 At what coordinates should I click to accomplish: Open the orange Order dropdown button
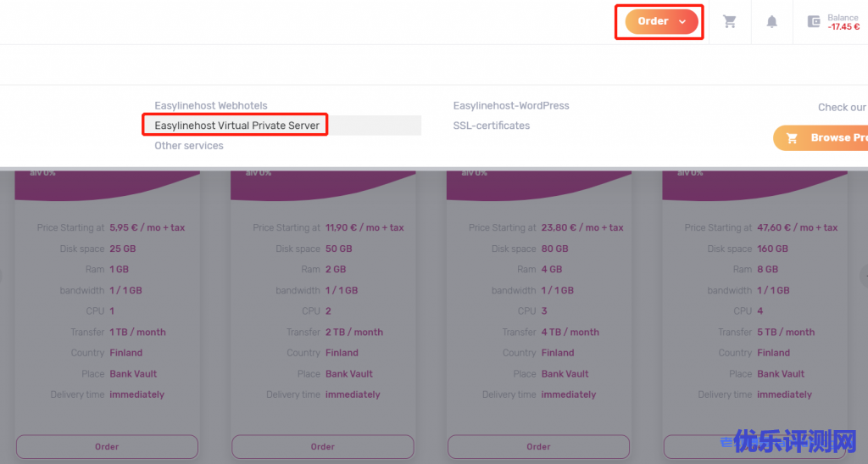pyautogui.click(x=653, y=22)
